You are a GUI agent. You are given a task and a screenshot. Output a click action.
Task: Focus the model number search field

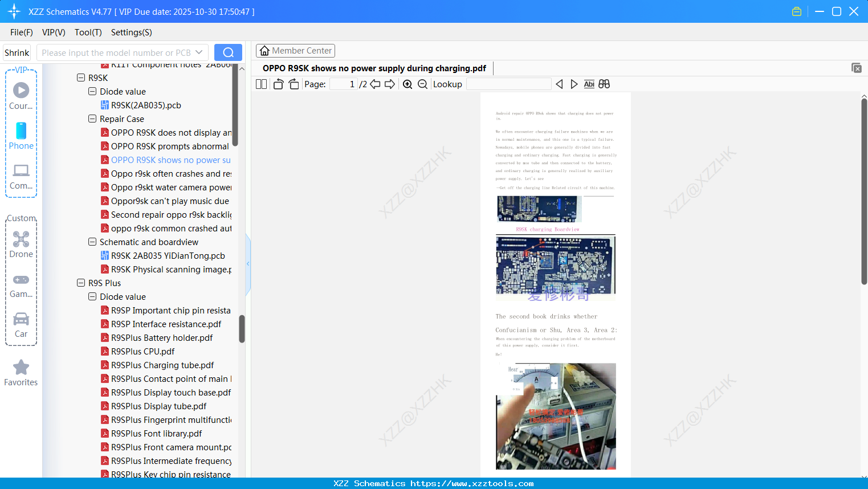click(x=116, y=52)
